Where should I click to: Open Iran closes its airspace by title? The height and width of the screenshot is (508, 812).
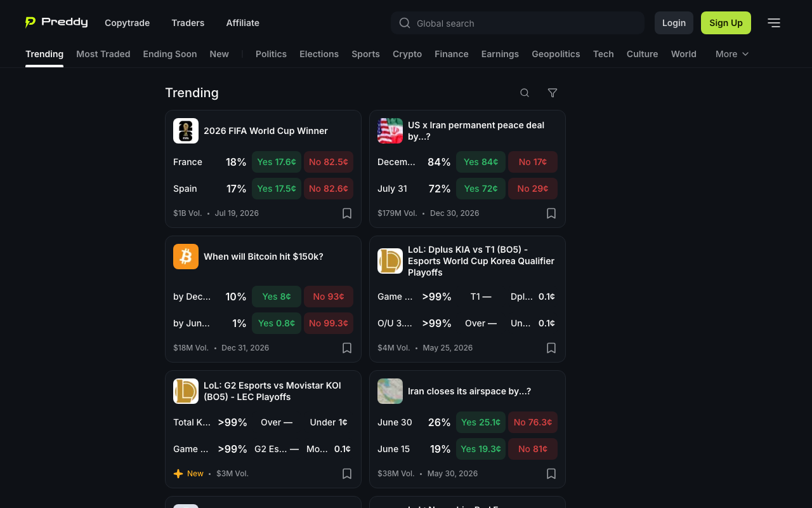(469, 391)
